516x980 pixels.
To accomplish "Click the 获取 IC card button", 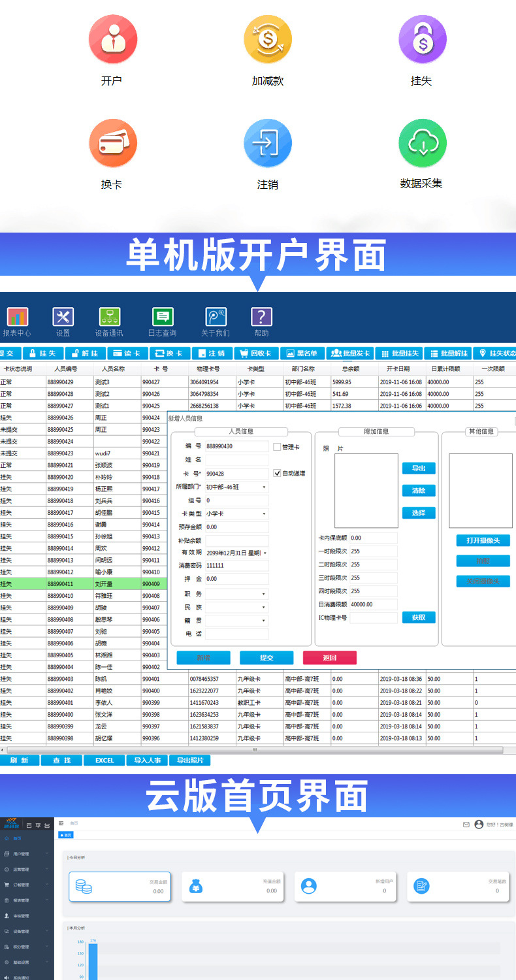I will 419,617.
